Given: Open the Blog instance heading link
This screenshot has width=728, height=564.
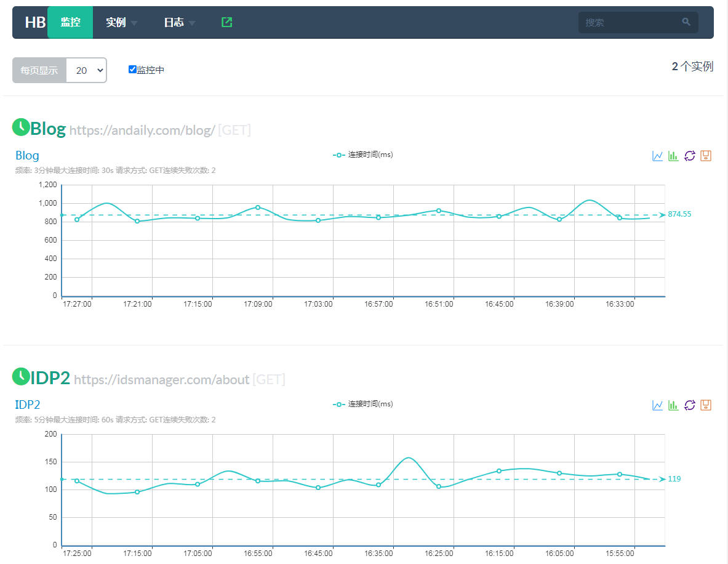Looking at the screenshot, I should point(48,129).
